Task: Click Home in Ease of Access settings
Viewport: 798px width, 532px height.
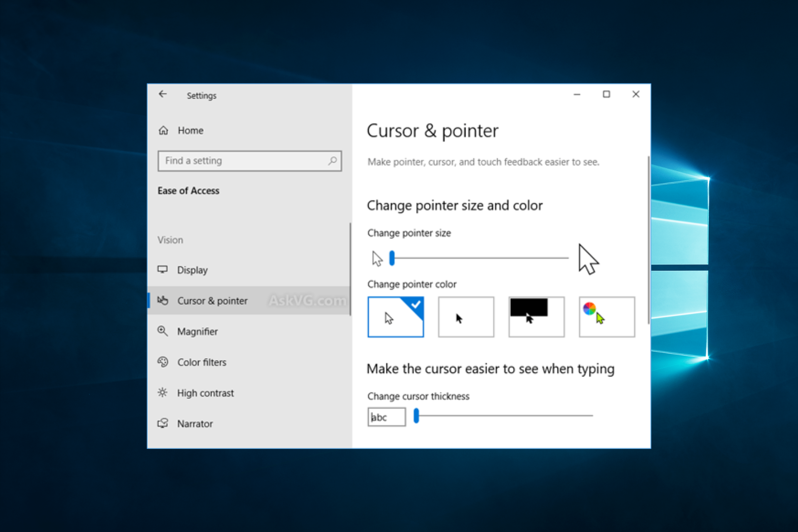Action: [x=190, y=129]
